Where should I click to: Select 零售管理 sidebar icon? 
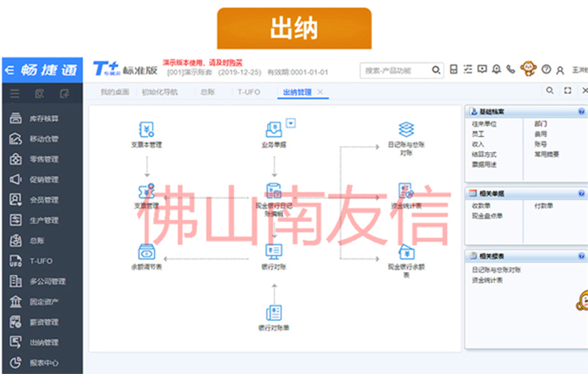pos(16,159)
